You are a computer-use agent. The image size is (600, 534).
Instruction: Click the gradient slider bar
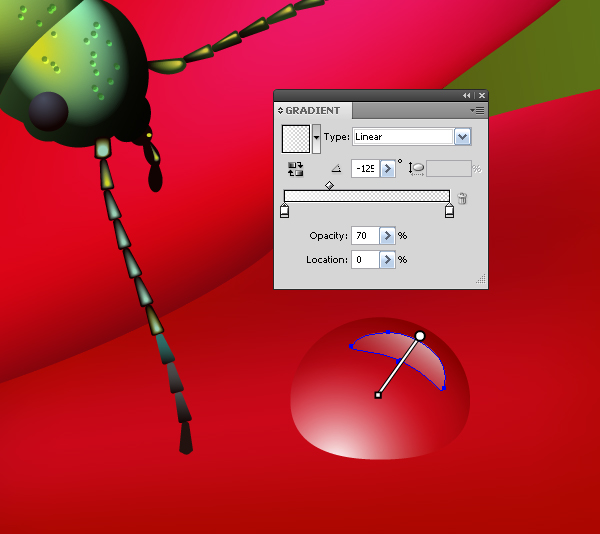tap(367, 196)
